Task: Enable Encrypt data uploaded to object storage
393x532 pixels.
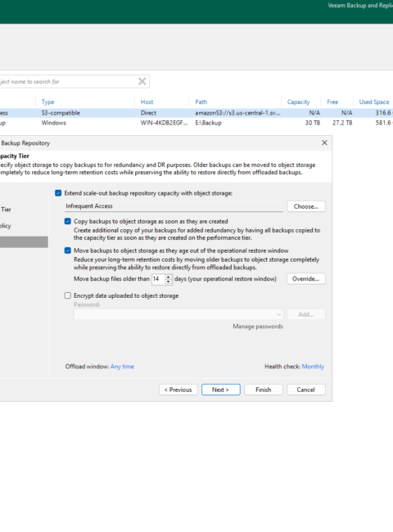Action: pyautogui.click(x=68, y=295)
